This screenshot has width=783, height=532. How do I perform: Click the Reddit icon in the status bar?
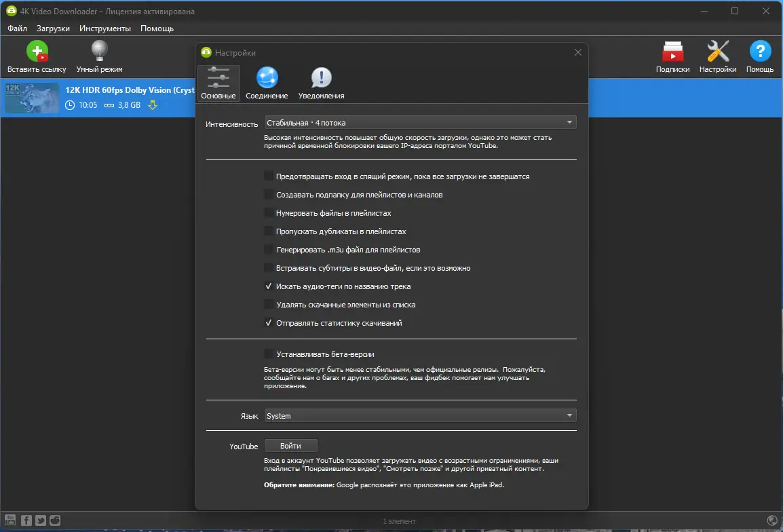tap(55, 520)
